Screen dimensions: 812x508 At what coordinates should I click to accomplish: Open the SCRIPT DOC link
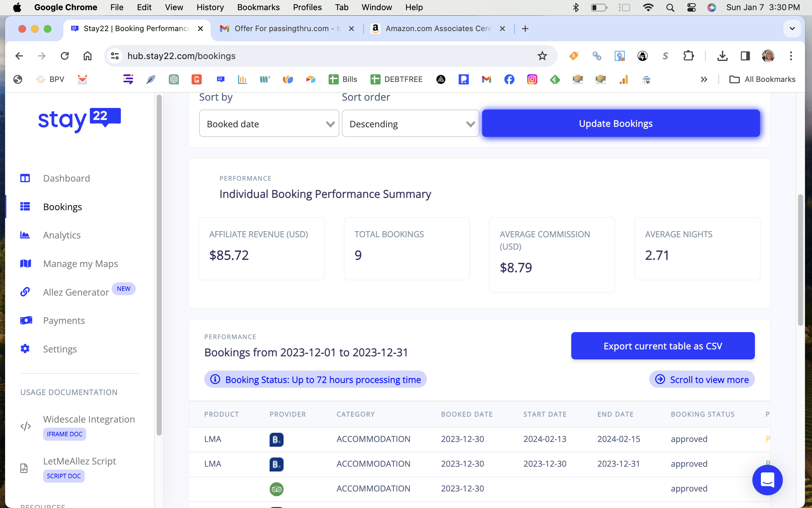(x=64, y=476)
